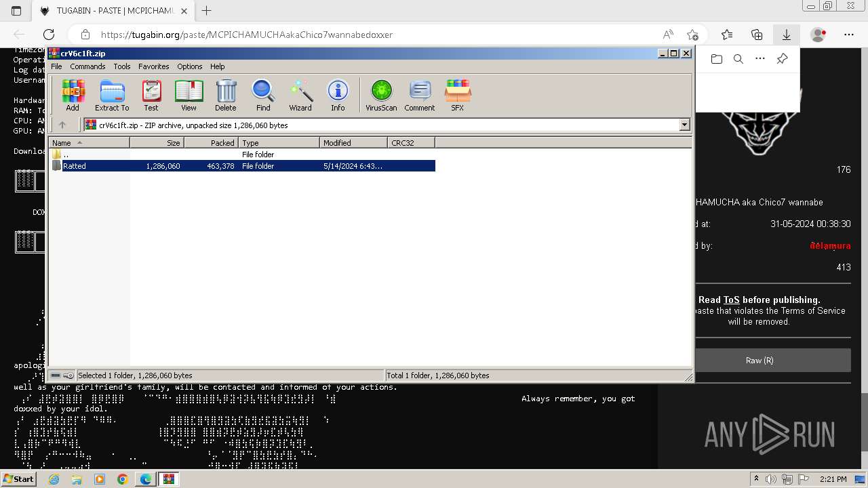Open the Find magnifier tool
Image resolution: width=868 pixels, height=488 pixels.
263,96
